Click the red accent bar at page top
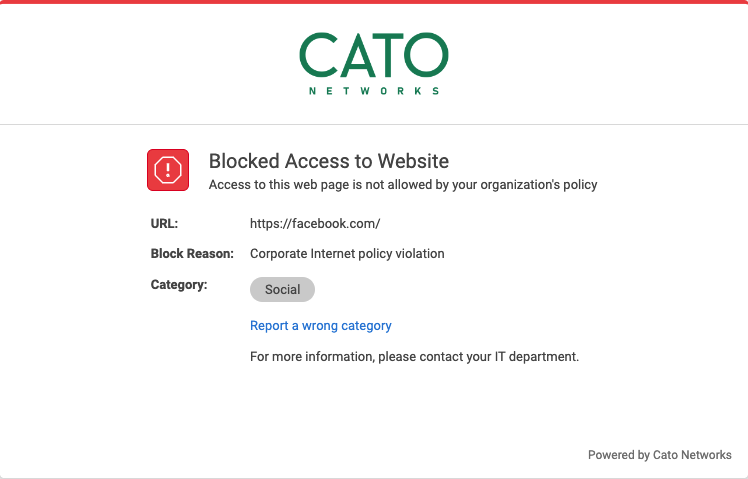 click(374, 2)
